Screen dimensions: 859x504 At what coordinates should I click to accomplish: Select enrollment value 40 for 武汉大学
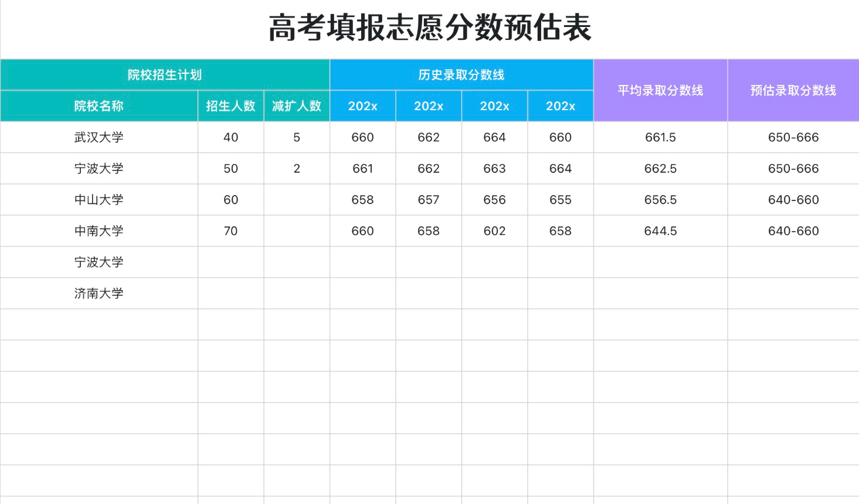231,137
